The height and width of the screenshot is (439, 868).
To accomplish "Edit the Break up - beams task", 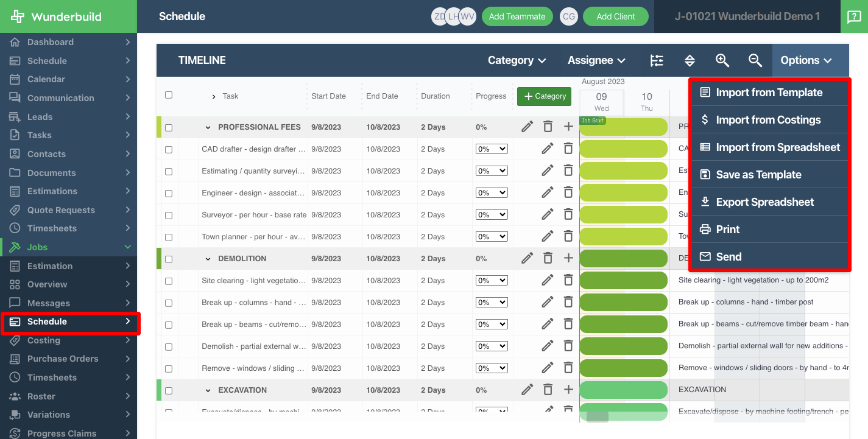I will point(548,324).
